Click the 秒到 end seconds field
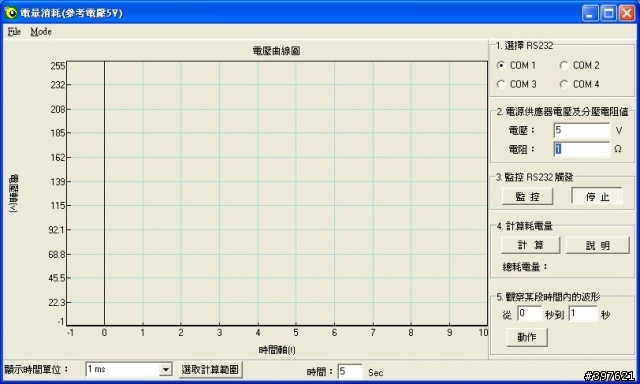This screenshot has height=384, width=640. tap(583, 314)
